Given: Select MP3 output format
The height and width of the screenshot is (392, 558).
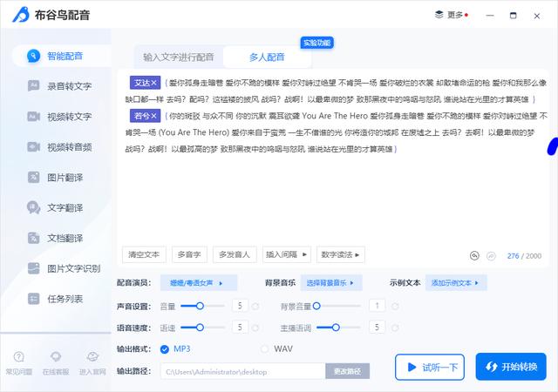Looking at the screenshot, I should point(165,349).
